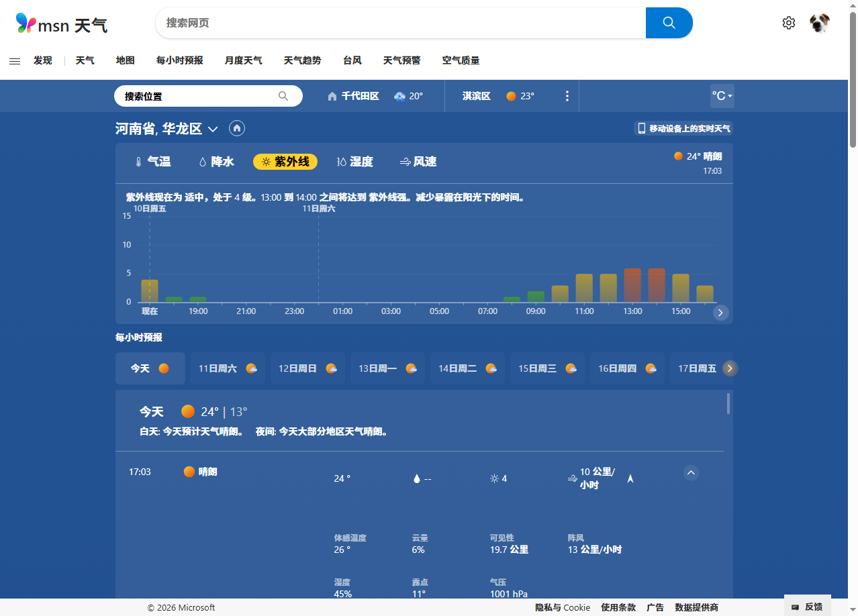The image size is (858, 616).
Task: Click the blue web search magnifier button
Action: (669, 23)
